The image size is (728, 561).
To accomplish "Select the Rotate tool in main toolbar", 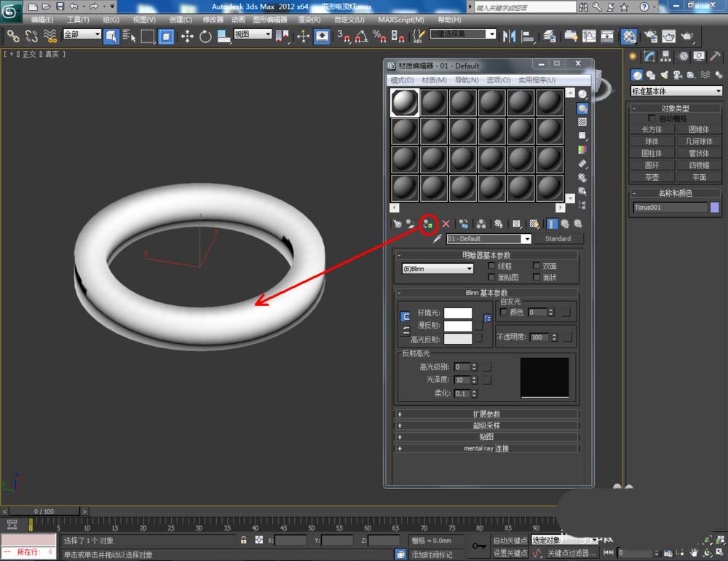I will [205, 36].
